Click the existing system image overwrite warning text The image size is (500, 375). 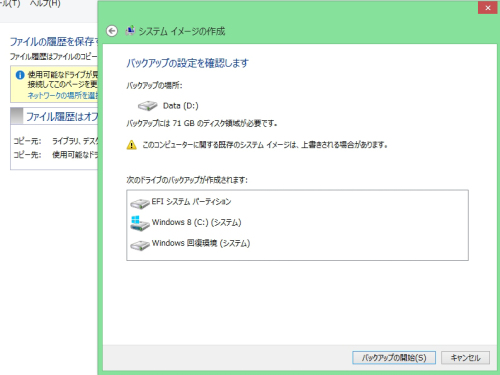point(265,145)
